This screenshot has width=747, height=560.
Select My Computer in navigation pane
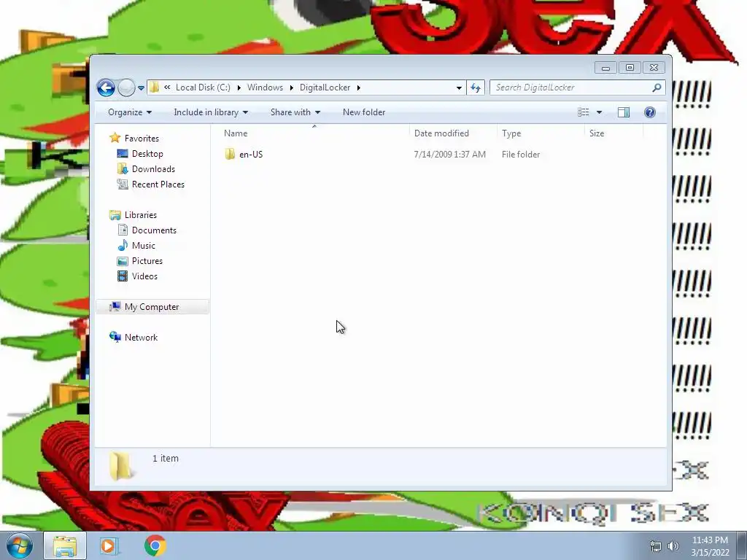[152, 307]
